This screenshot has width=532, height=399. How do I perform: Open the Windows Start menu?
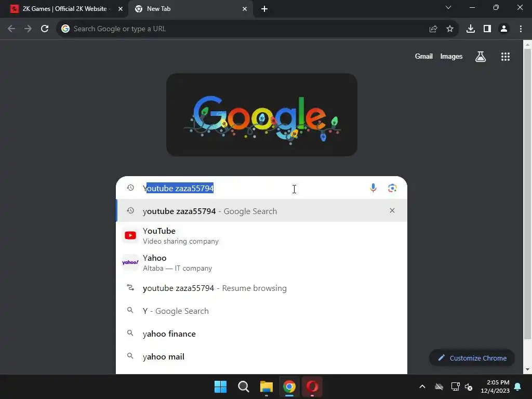pyautogui.click(x=220, y=387)
